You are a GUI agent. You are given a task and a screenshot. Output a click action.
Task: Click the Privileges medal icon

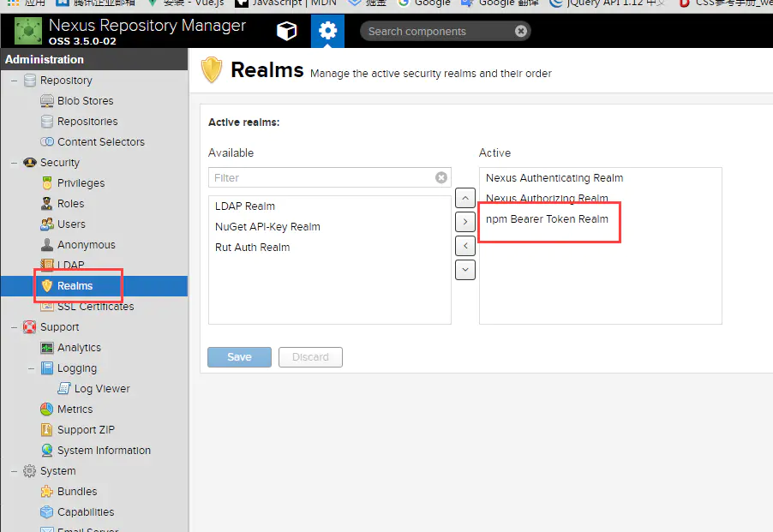47,183
